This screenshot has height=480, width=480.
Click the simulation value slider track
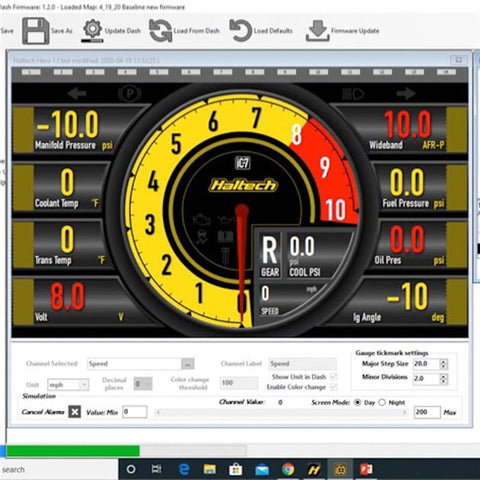click(x=281, y=412)
